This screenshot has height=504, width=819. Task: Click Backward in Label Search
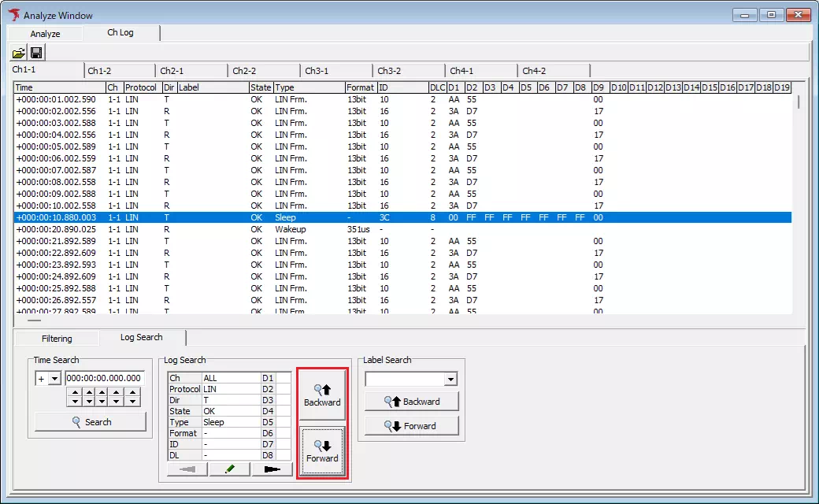(x=411, y=402)
